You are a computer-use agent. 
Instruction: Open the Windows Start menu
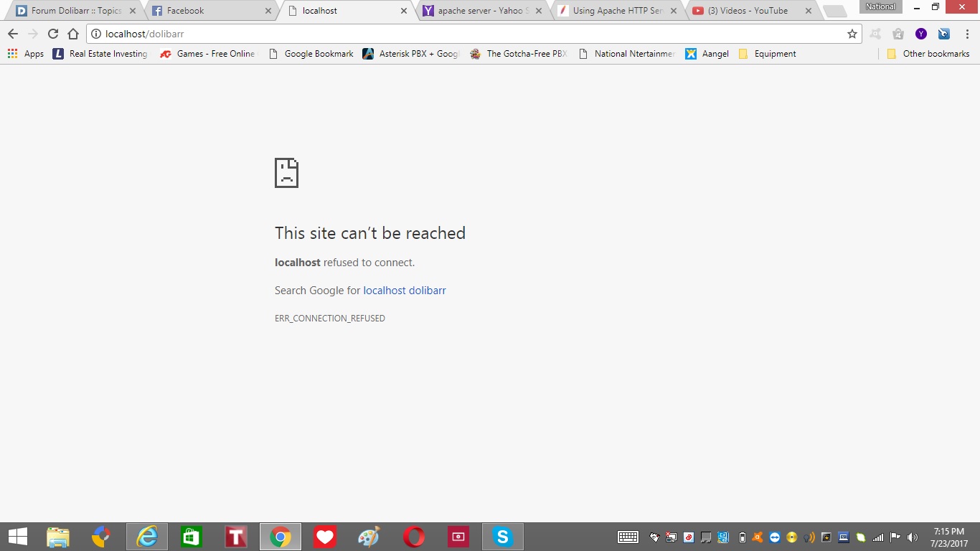tap(18, 537)
